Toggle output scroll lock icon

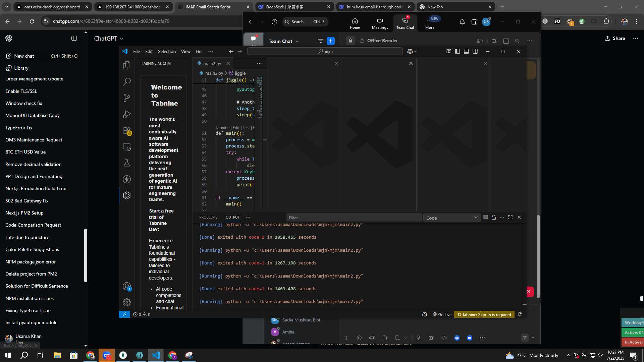tap(494, 217)
